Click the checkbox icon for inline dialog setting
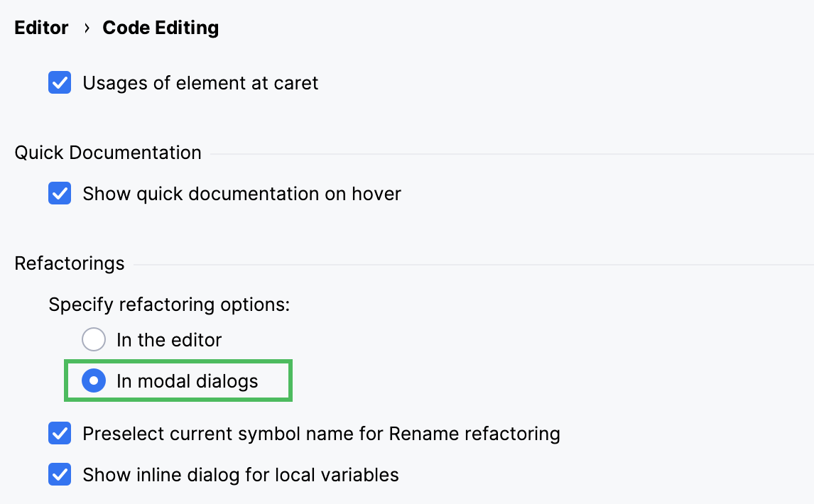Viewport: 814px width, 504px height. tap(60, 475)
